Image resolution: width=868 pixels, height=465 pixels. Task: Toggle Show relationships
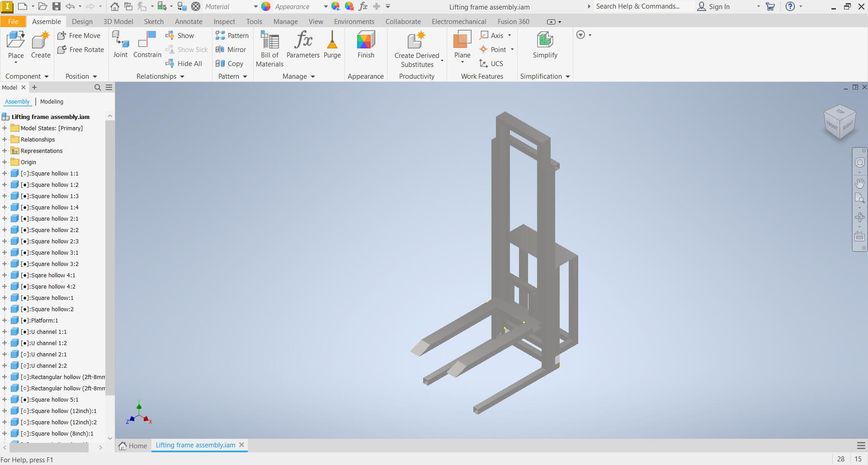[180, 36]
